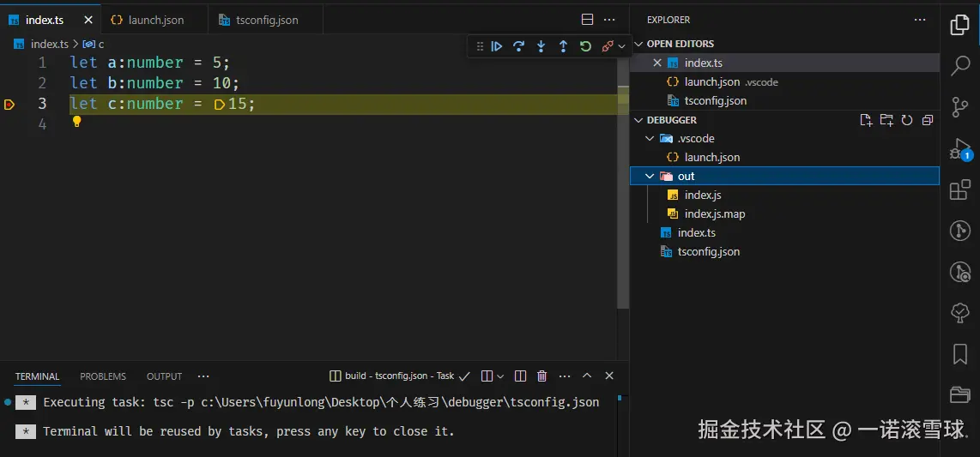This screenshot has height=457, width=980.
Task: Open index.ts in the DEBUGGER tree
Action: pos(784,232)
